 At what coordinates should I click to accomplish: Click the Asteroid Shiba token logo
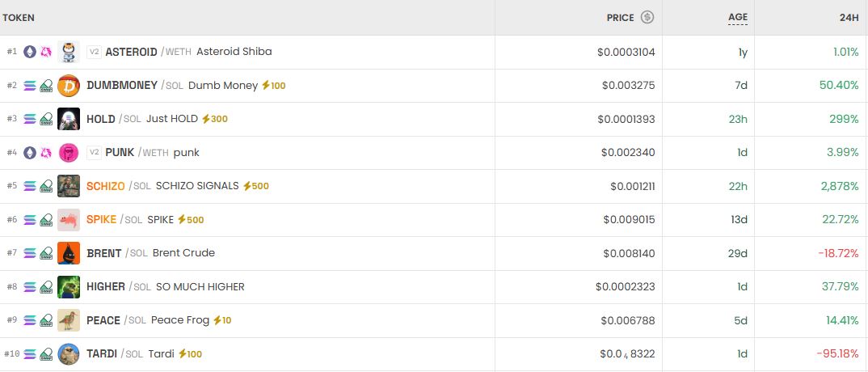pos(69,52)
